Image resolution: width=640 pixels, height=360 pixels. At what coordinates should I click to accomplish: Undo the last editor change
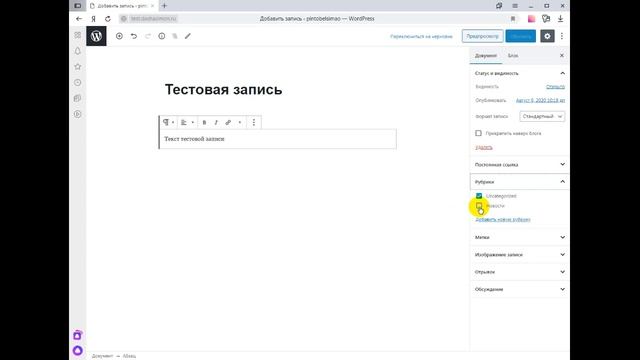click(x=133, y=36)
